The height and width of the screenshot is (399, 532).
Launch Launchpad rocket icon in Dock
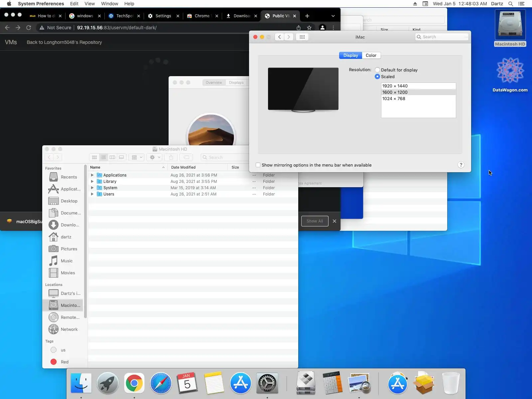point(108,383)
